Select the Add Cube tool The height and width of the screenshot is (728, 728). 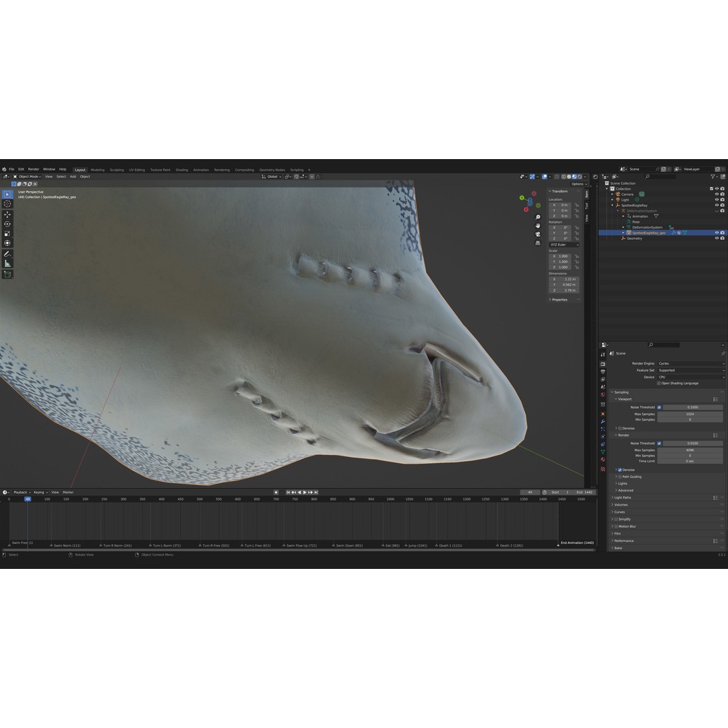point(7,274)
